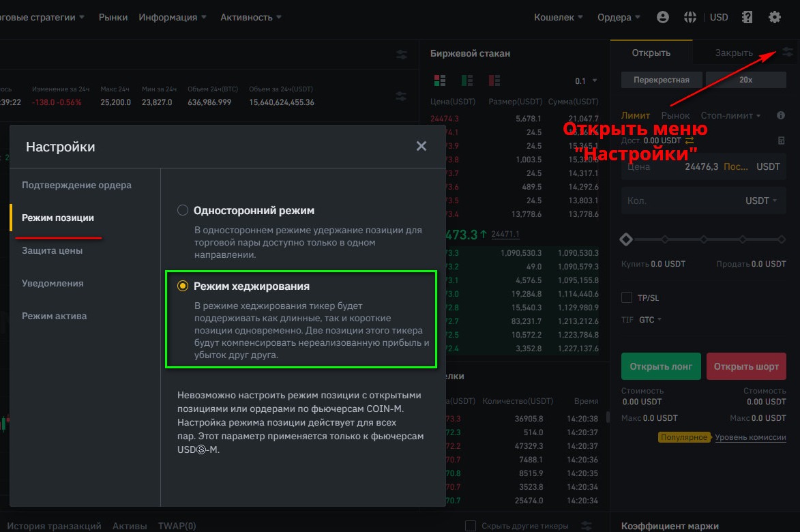Click Пос... last price link in price field

735,166
